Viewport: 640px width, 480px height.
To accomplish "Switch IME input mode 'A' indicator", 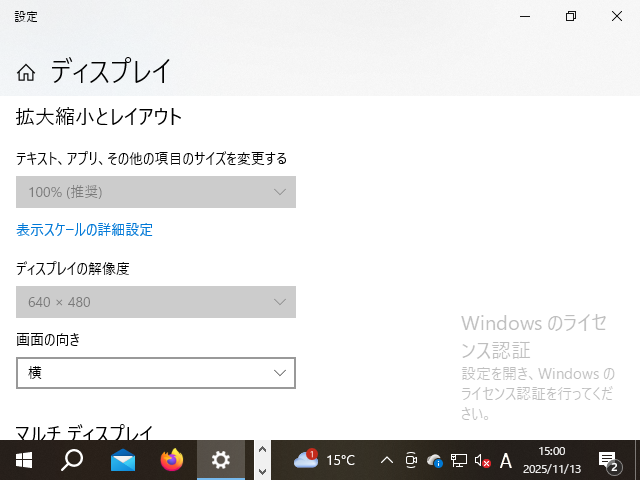I will [506, 461].
